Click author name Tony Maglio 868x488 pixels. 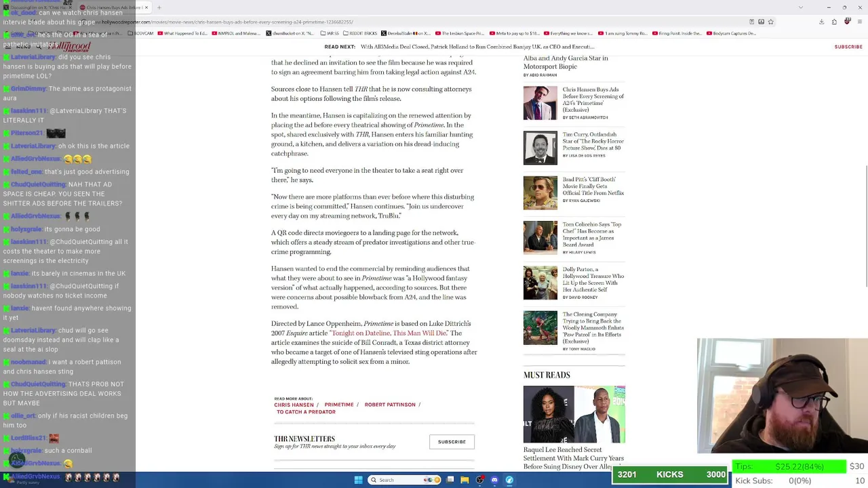582,349
